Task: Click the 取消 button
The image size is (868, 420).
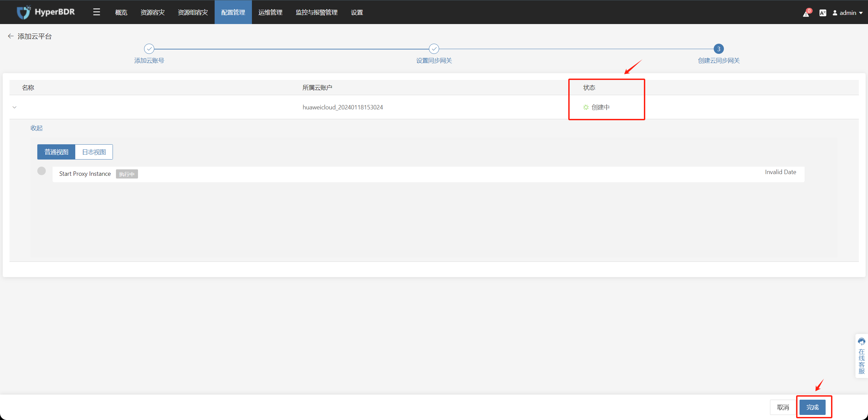Action: click(783, 407)
